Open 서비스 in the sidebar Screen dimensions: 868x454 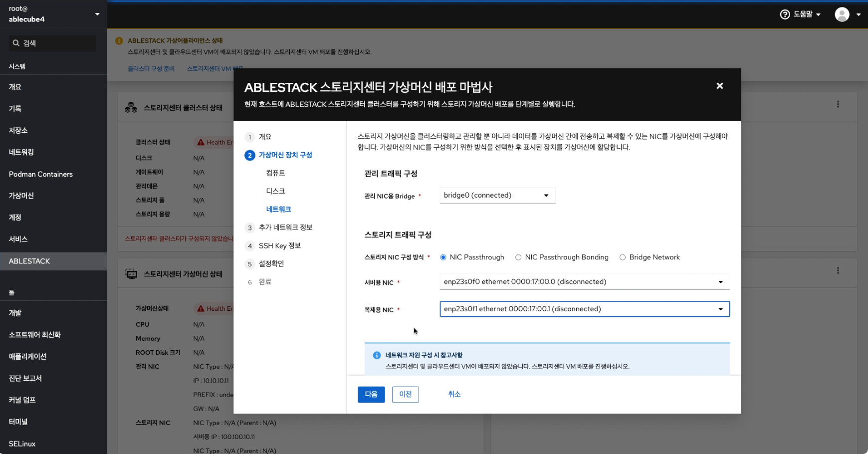tap(53, 239)
